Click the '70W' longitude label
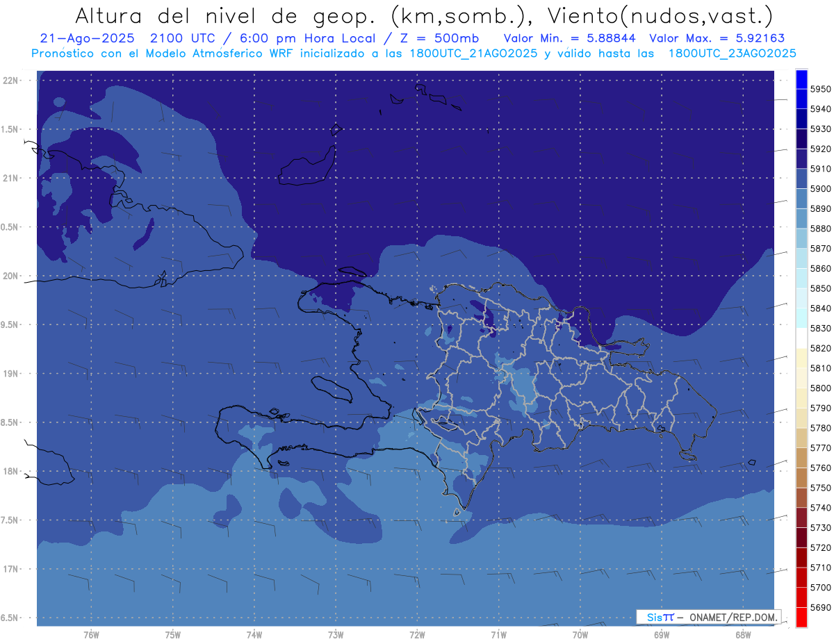The height and width of the screenshot is (644, 834). coord(580,635)
